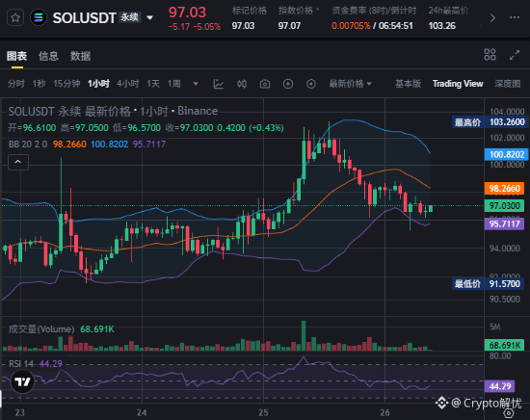Click date 25 on time axis

[263, 412]
